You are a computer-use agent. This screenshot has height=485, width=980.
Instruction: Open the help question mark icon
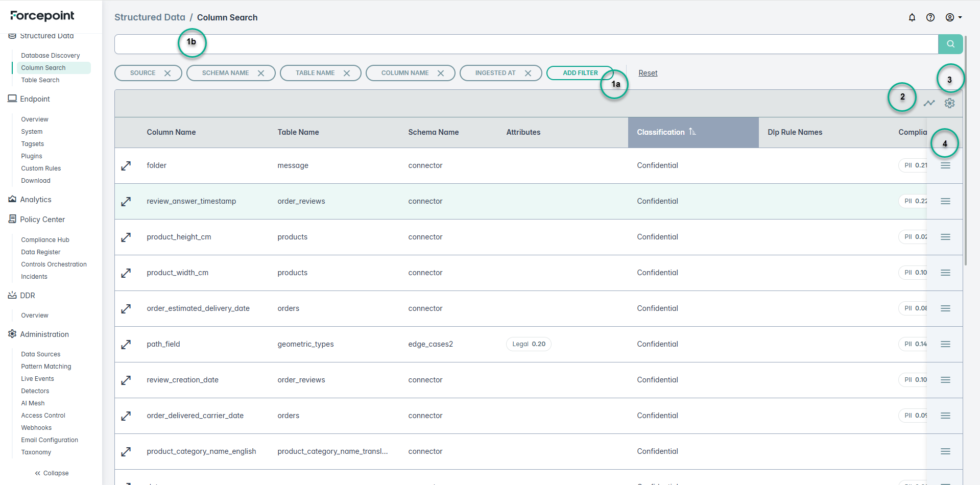tap(930, 17)
